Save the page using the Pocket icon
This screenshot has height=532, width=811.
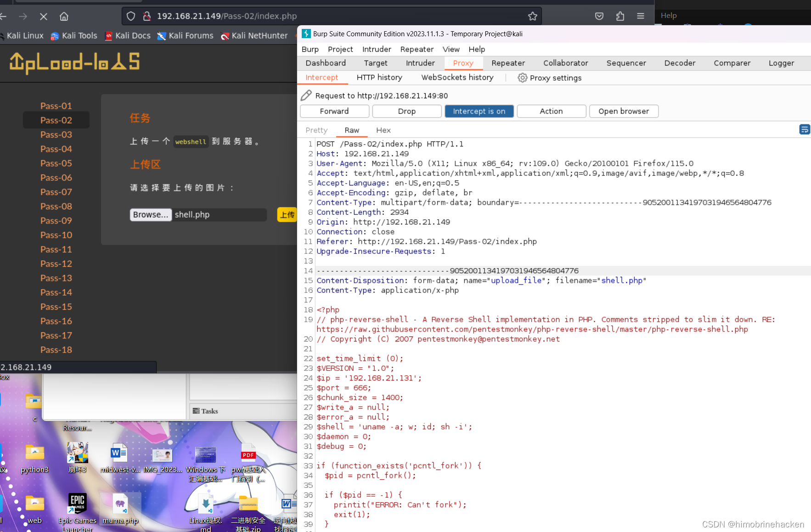(x=599, y=16)
